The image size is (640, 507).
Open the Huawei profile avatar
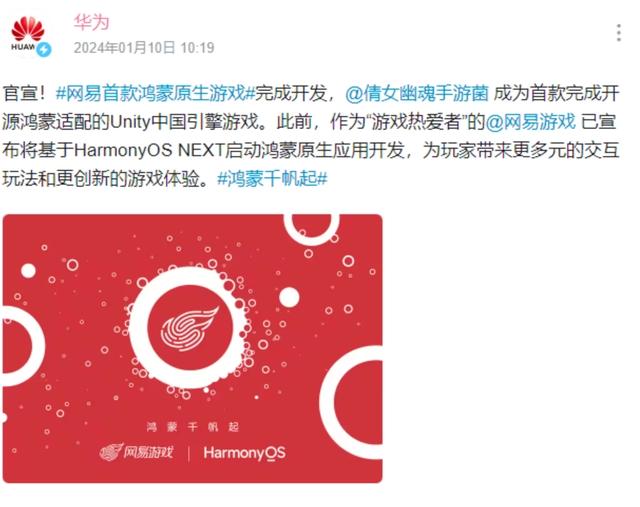28,35
